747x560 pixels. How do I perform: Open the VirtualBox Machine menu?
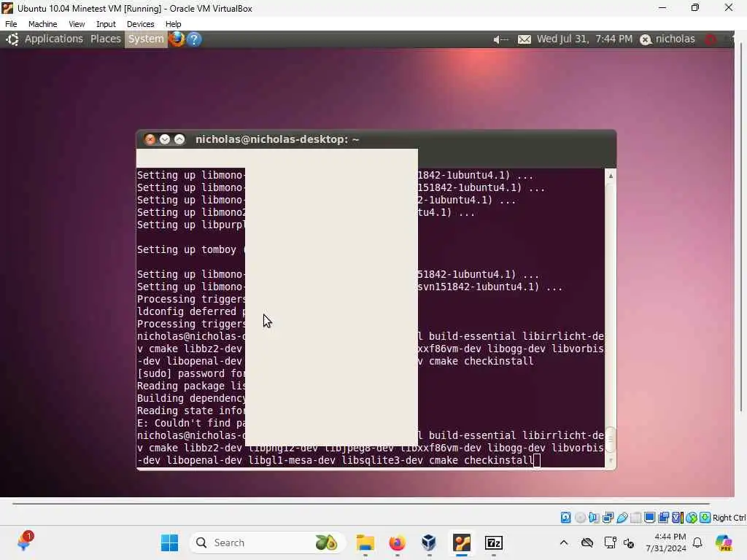click(x=42, y=24)
